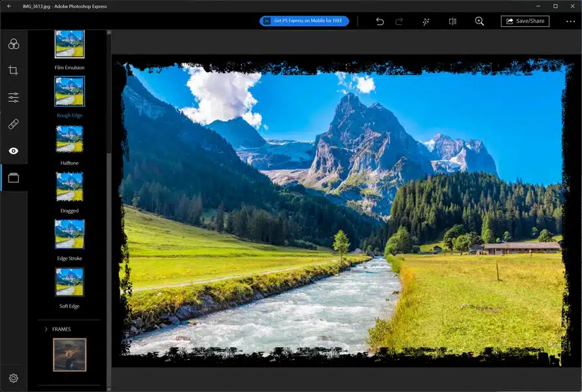Apply auto-enhance with the magic wand
This screenshot has height=392, width=582.
click(x=426, y=21)
